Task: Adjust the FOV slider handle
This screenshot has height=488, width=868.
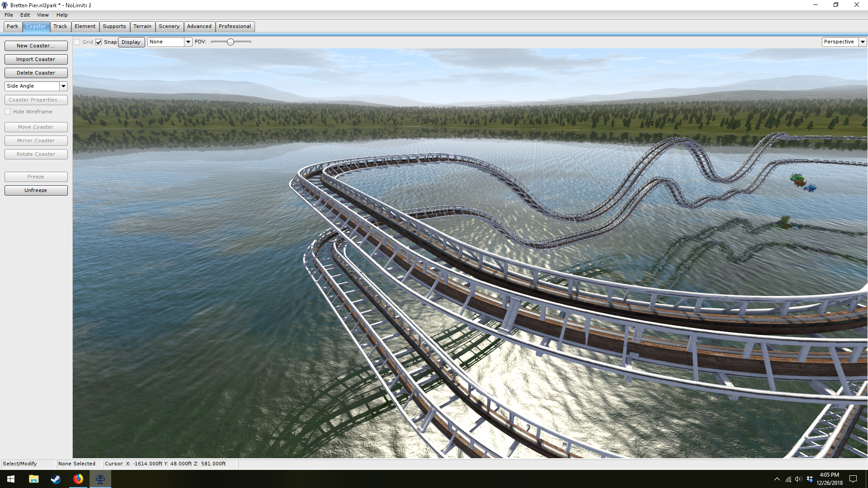Action: (231, 42)
